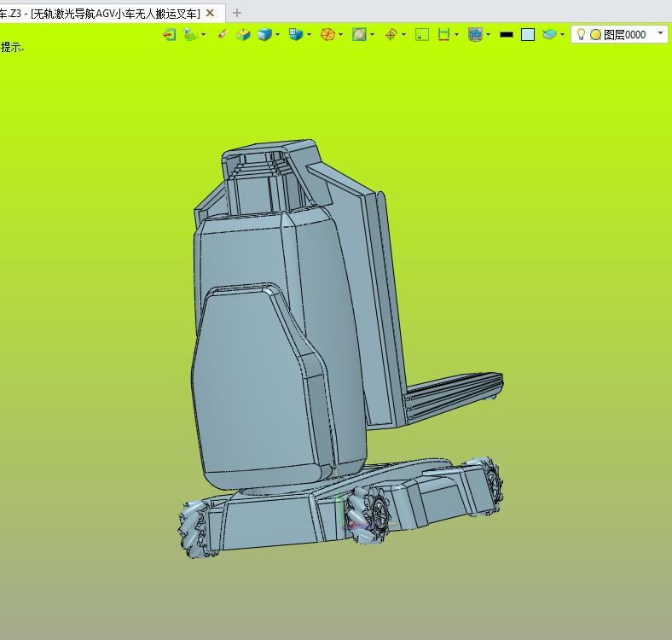Click the red crosshair target icon

click(391, 34)
